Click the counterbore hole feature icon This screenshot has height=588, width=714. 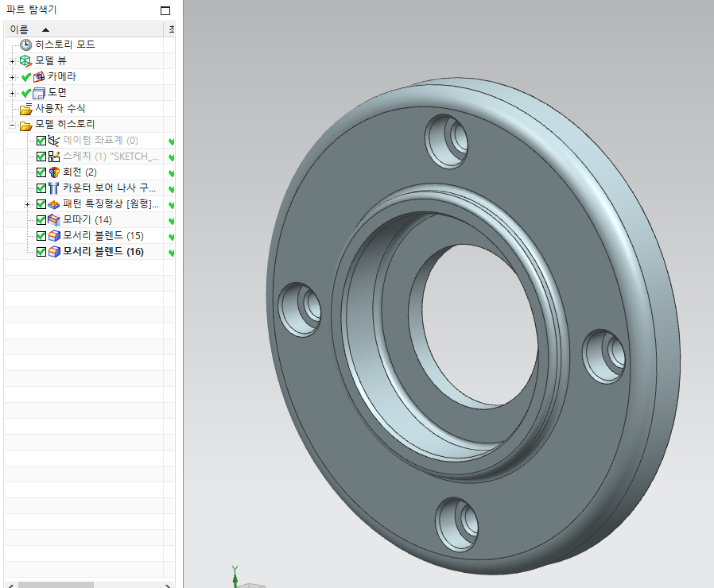click(x=54, y=188)
